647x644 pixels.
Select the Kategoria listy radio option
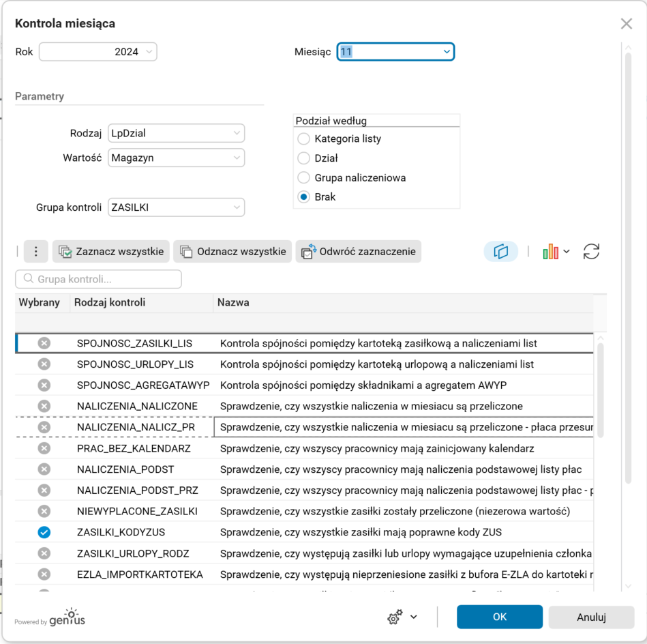304,139
